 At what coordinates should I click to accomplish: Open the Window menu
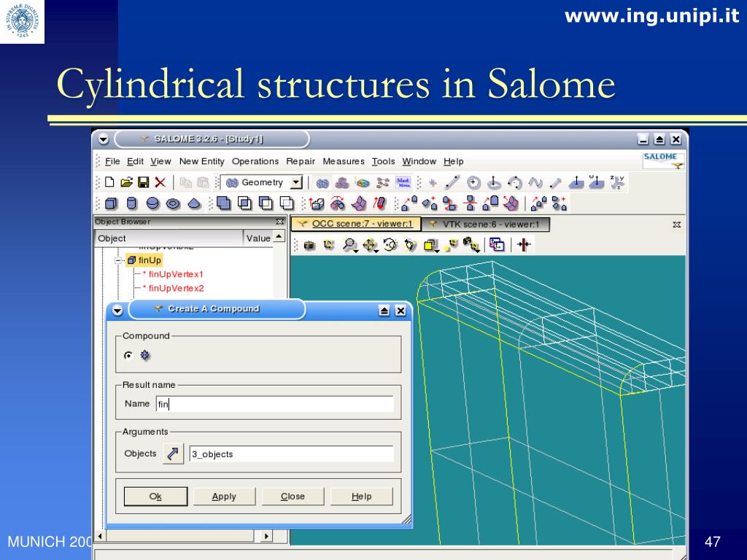(419, 161)
